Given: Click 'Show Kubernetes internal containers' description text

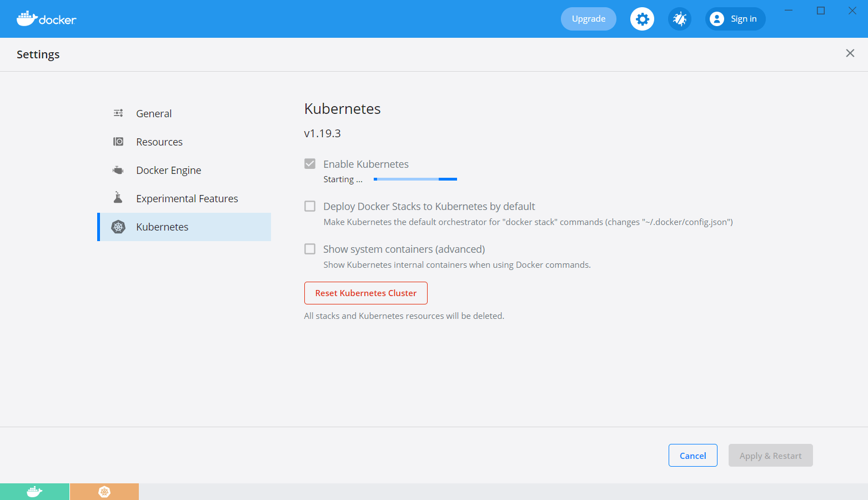Looking at the screenshot, I should tap(457, 265).
